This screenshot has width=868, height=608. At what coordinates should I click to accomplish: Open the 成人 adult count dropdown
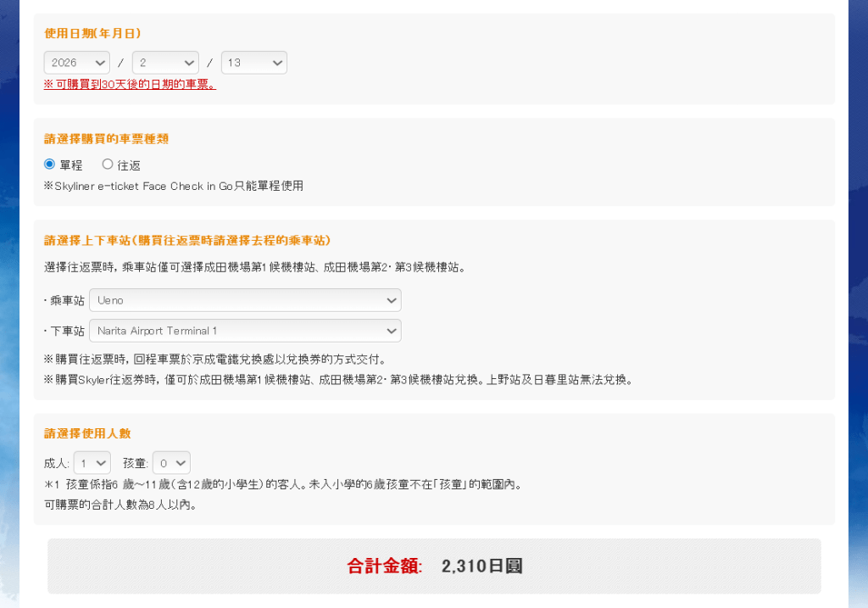tap(92, 463)
